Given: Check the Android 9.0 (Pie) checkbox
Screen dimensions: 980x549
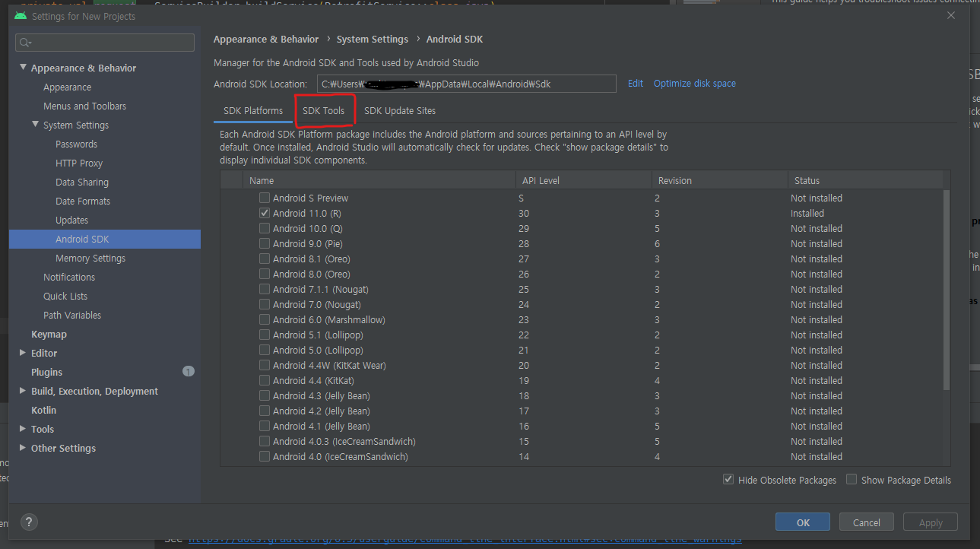Looking at the screenshot, I should click(265, 243).
